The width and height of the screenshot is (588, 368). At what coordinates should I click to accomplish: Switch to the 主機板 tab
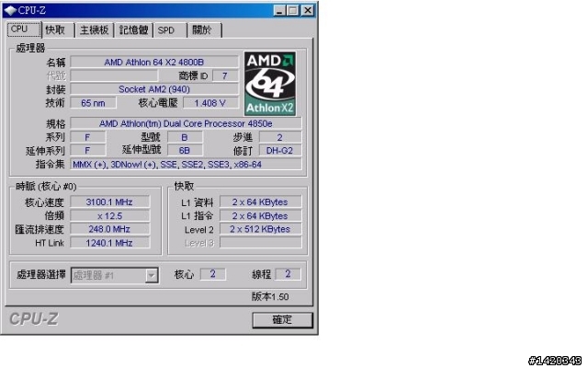[95, 30]
